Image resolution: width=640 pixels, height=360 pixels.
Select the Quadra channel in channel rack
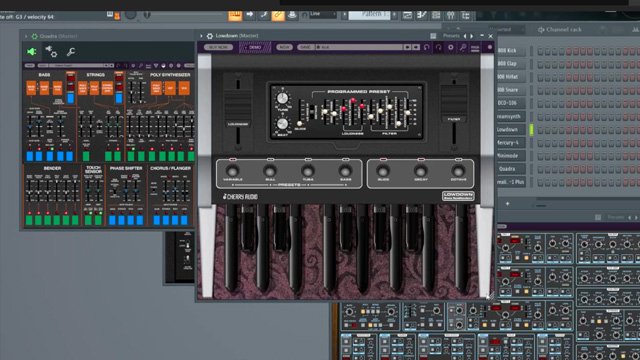[x=511, y=169]
